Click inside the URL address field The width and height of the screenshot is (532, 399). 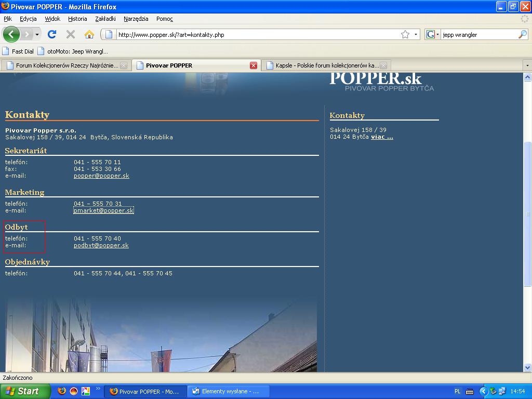(x=255, y=35)
